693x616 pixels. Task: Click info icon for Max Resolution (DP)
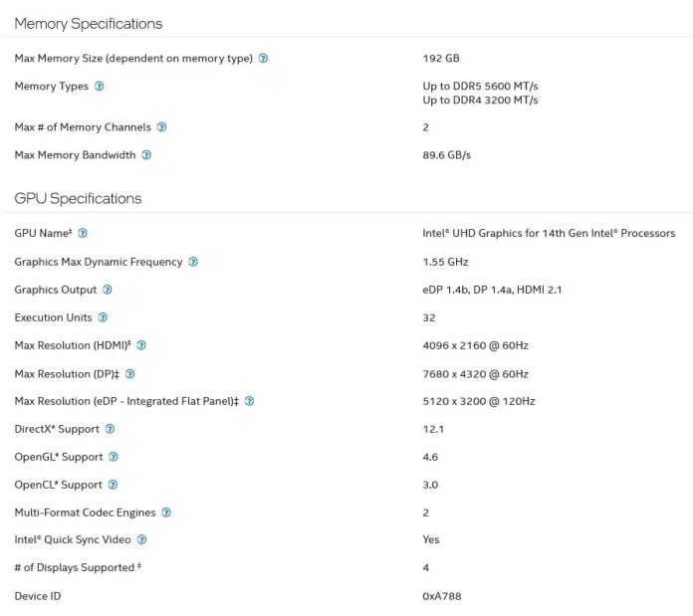coord(130,374)
